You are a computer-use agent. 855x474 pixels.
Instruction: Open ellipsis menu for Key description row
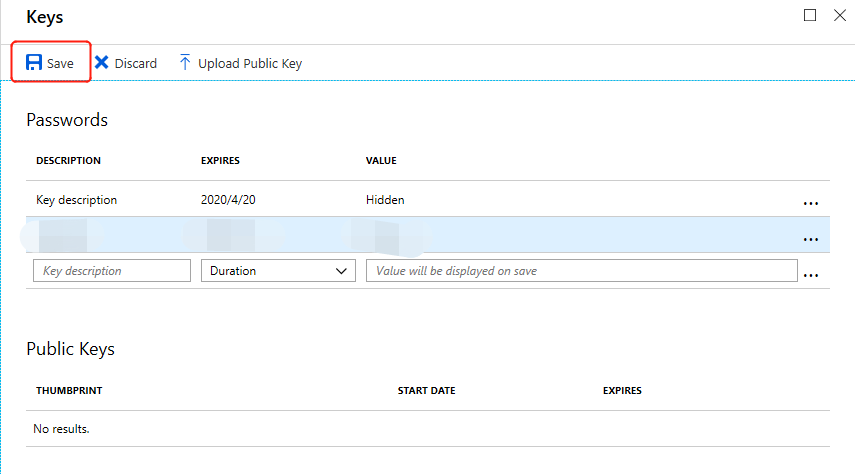(x=810, y=202)
